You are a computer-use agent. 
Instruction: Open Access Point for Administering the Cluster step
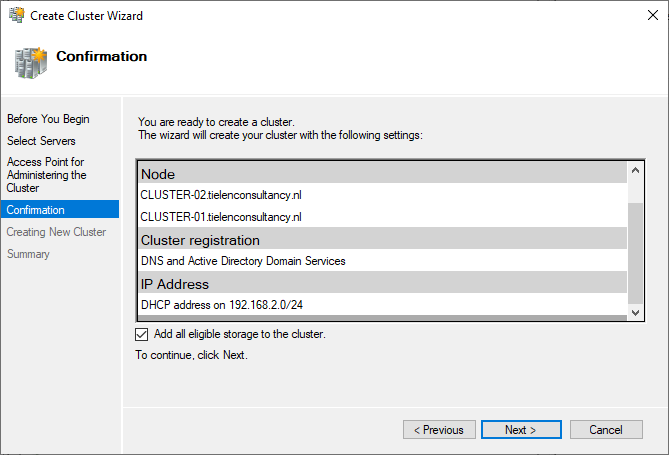click(x=47, y=175)
